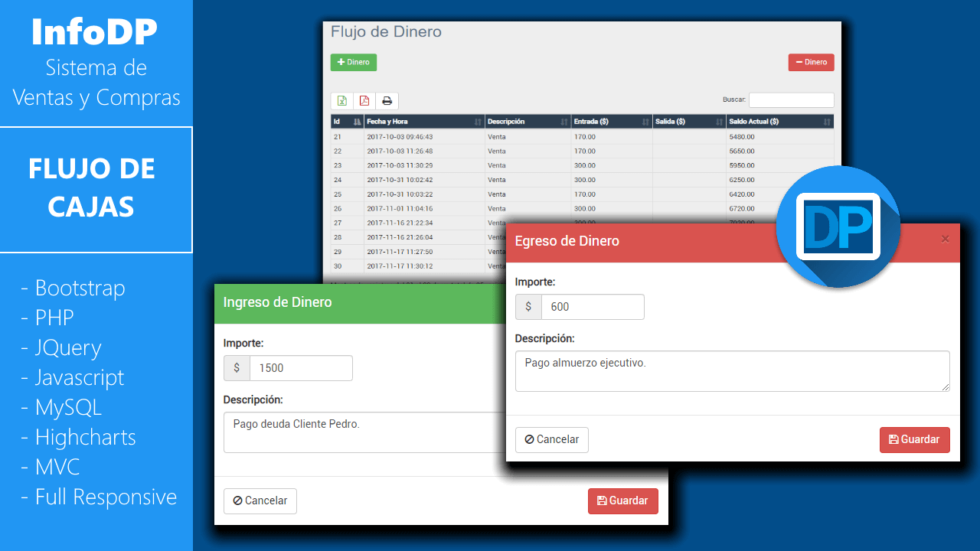Click the Egreso Importe field showing 600

coord(592,307)
